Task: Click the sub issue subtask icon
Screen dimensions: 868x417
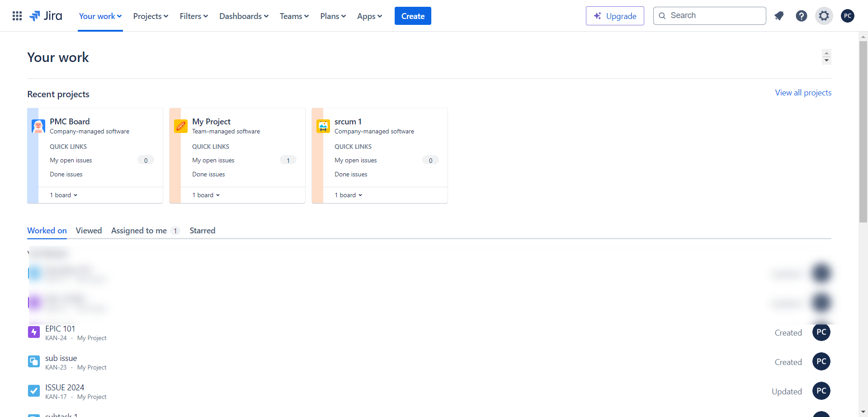Action: point(34,361)
